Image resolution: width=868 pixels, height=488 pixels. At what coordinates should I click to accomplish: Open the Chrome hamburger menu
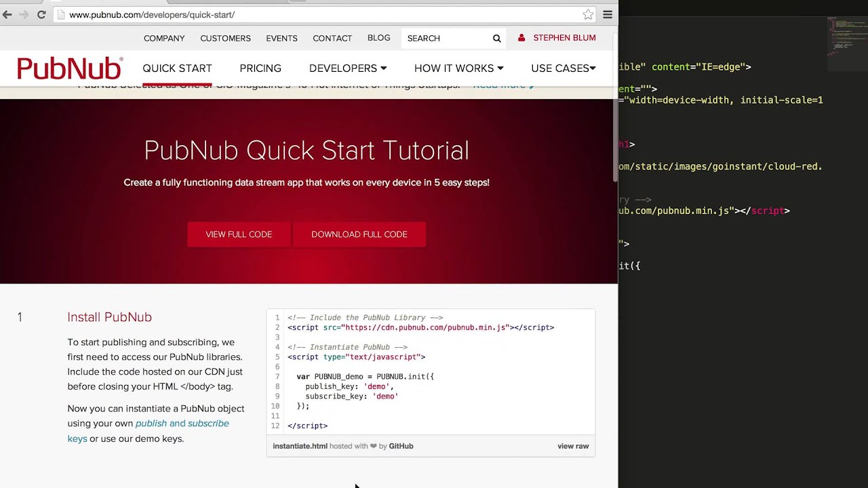point(608,14)
